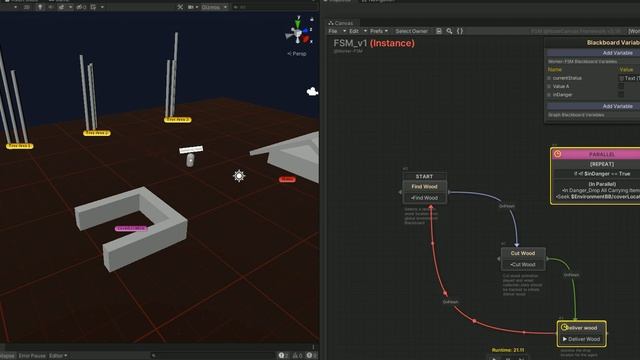640x360 pixels.
Task: Click the running indicator icon on Deliver wood node
Action: pyautogui.click(x=564, y=327)
